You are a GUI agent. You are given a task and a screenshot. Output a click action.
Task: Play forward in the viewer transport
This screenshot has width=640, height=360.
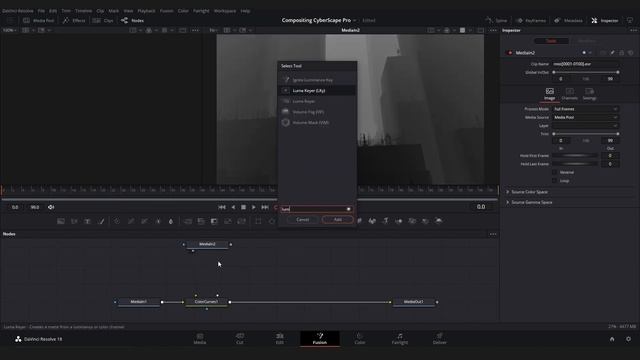[x=254, y=207]
